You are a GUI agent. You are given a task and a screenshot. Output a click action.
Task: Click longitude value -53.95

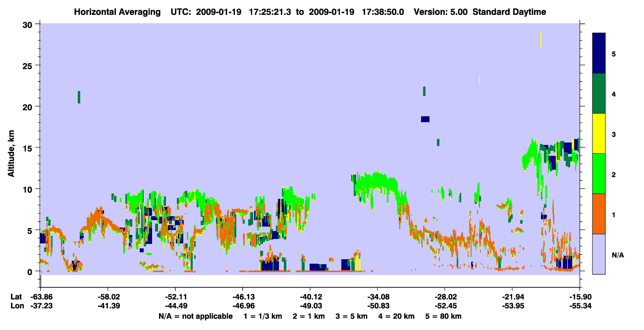pyautogui.click(x=512, y=306)
